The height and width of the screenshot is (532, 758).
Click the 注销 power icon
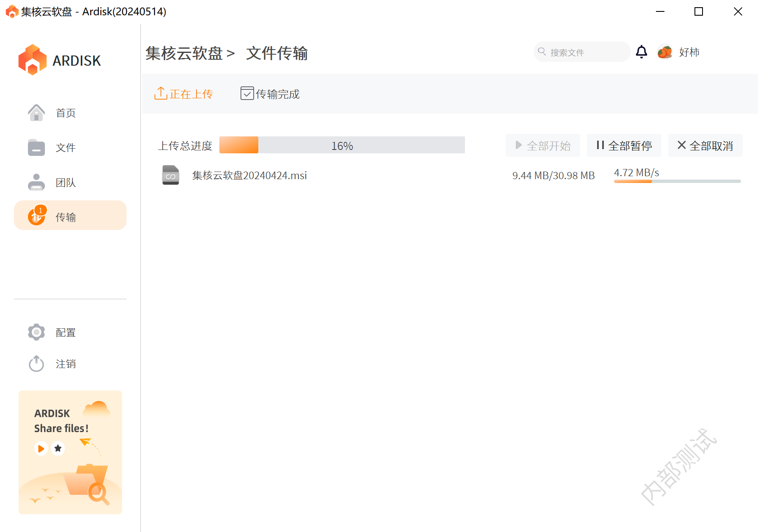click(x=36, y=363)
